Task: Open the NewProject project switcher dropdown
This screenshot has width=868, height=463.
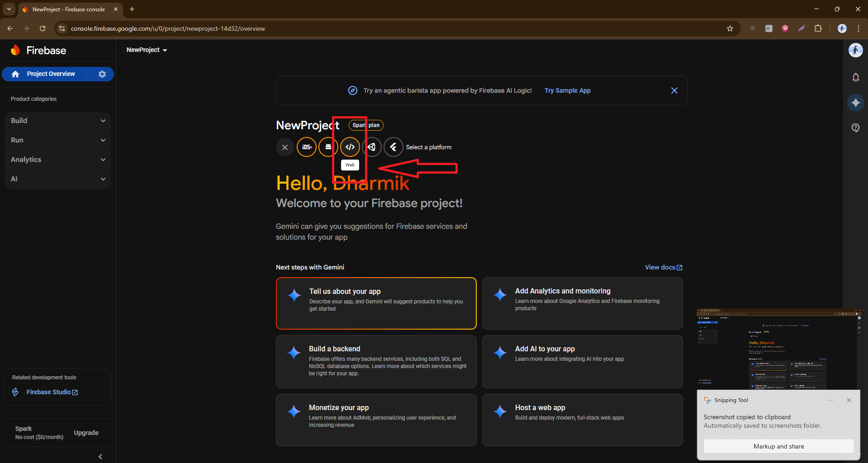Action: (x=147, y=50)
